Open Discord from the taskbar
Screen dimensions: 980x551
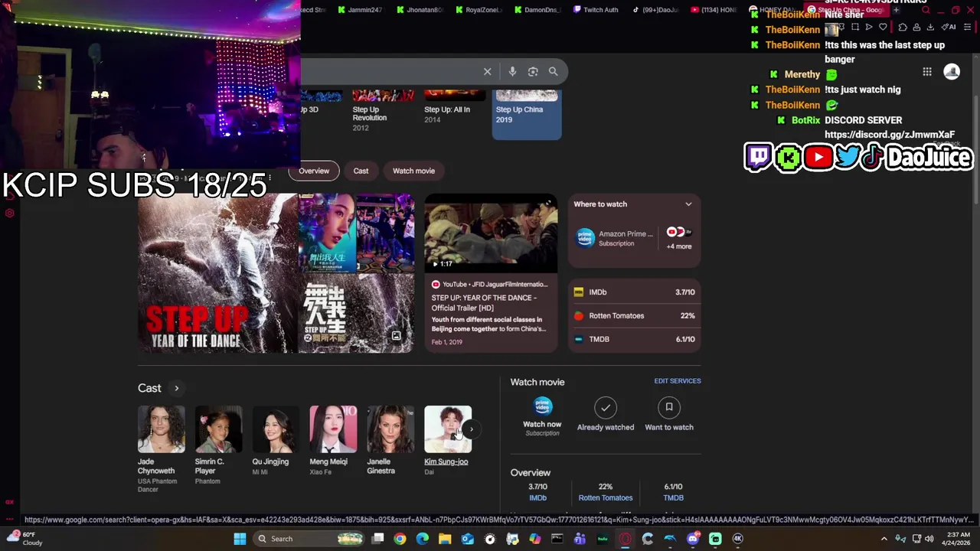coord(693,539)
